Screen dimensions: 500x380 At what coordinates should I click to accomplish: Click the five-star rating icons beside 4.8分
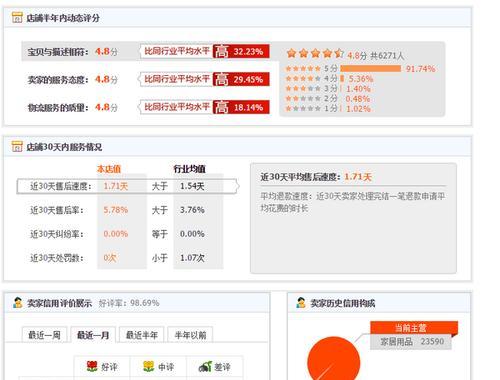tap(315, 53)
